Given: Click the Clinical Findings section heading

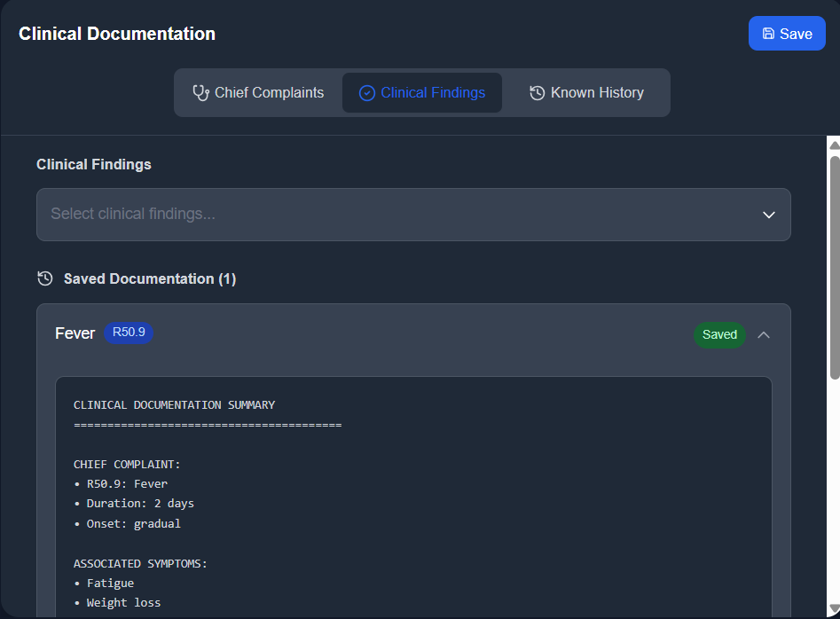Looking at the screenshot, I should click(x=94, y=164).
